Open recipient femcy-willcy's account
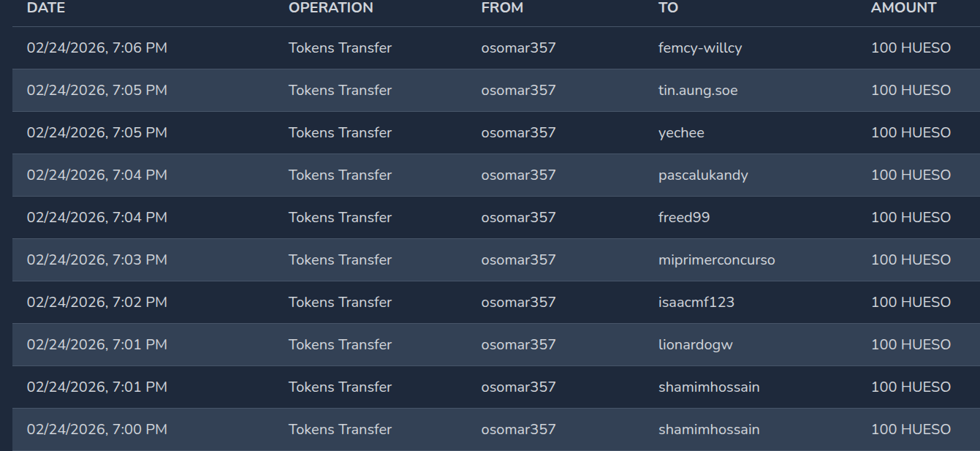This screenshot has height=451, width=980. pos(699,48)
